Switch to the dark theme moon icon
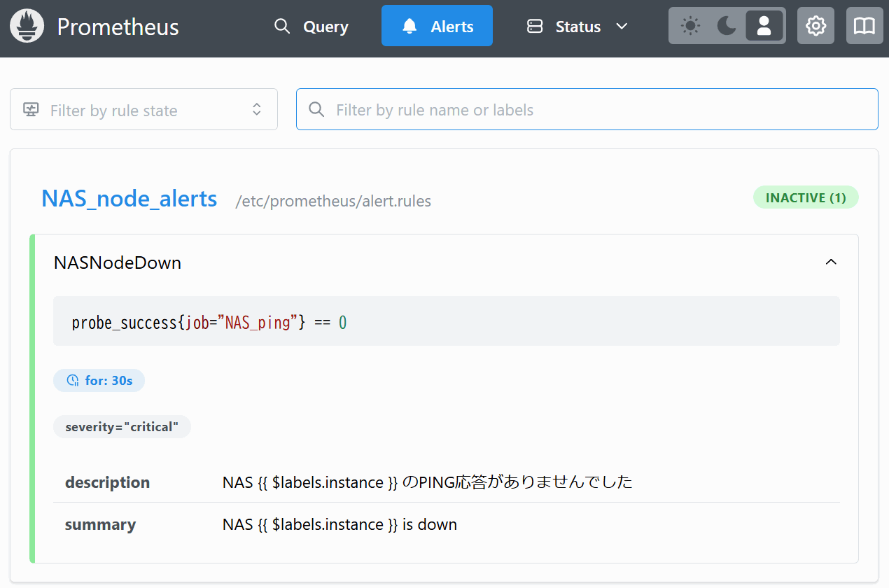Screen dimensions: 889x588 727,27
